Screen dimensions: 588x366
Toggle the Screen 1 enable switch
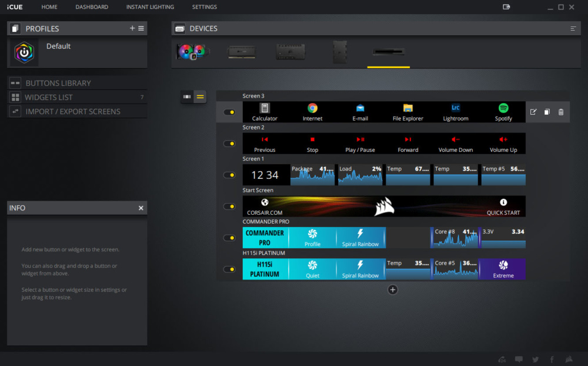click(x=229, y=175)
